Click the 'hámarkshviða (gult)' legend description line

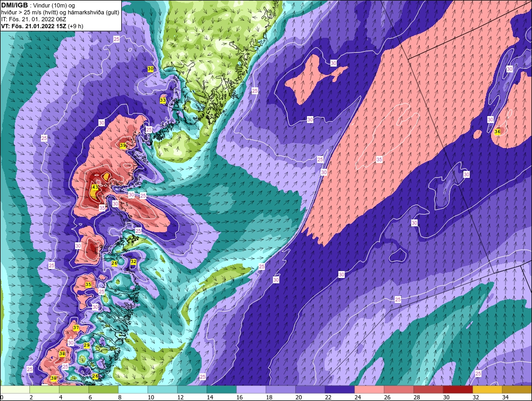60,13
